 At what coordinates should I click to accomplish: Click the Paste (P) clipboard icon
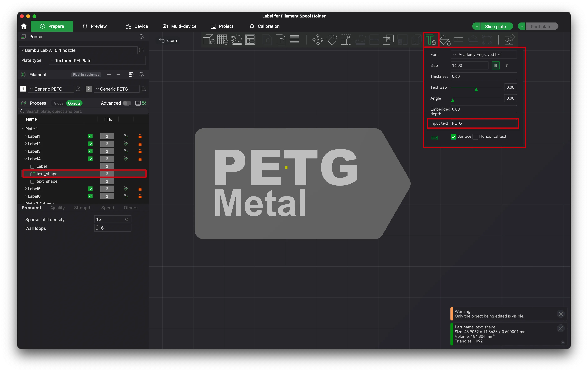(x=281, y=40)
